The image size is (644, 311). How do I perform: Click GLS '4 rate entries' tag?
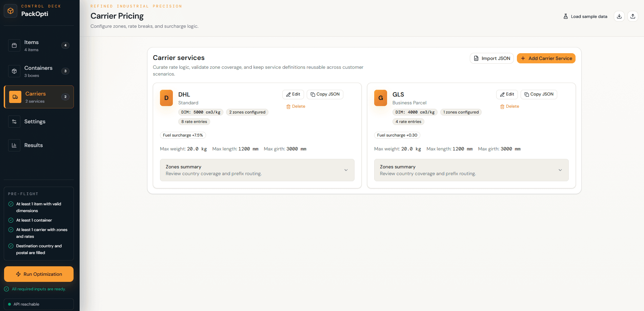pos(408,122)
